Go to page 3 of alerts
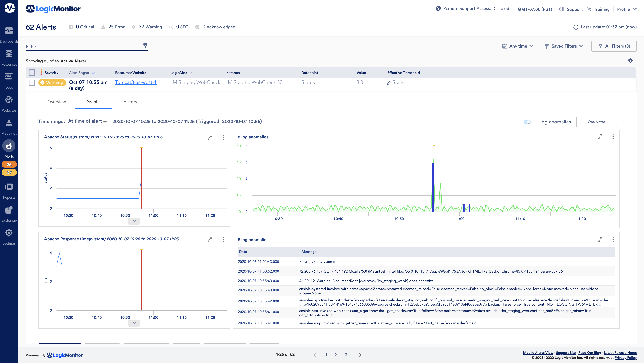Image resolution: width=644 pixels, height=363 pixels. tap(346, 355)
